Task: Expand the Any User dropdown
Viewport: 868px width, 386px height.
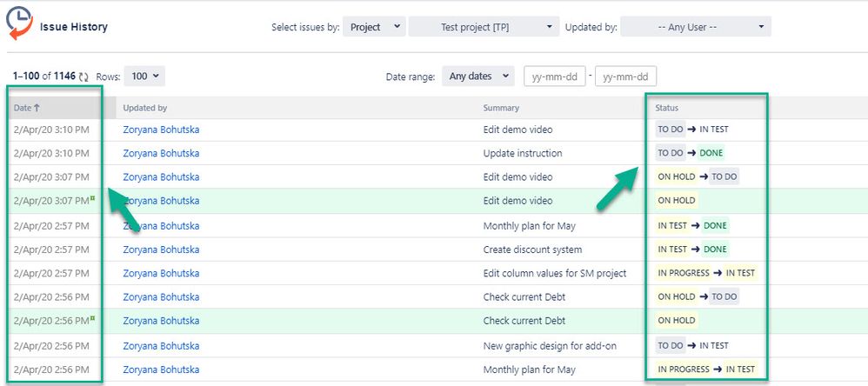Action: click(695, 27)
